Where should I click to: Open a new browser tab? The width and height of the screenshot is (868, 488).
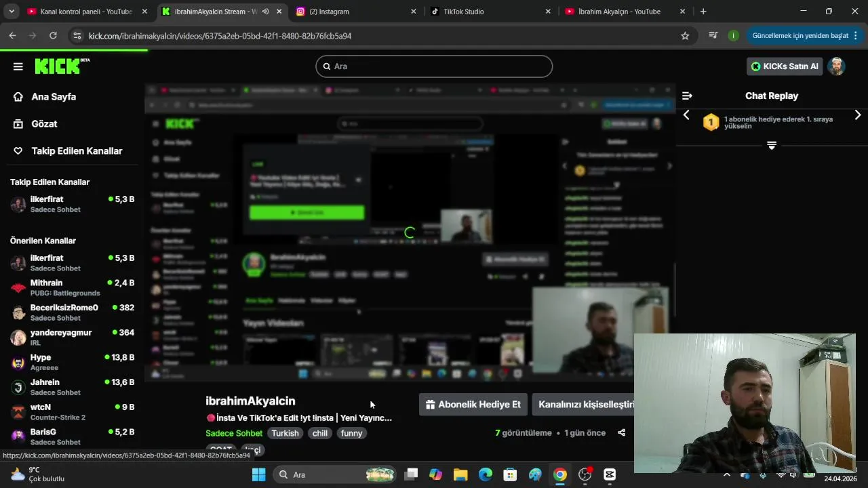[703, 12]
